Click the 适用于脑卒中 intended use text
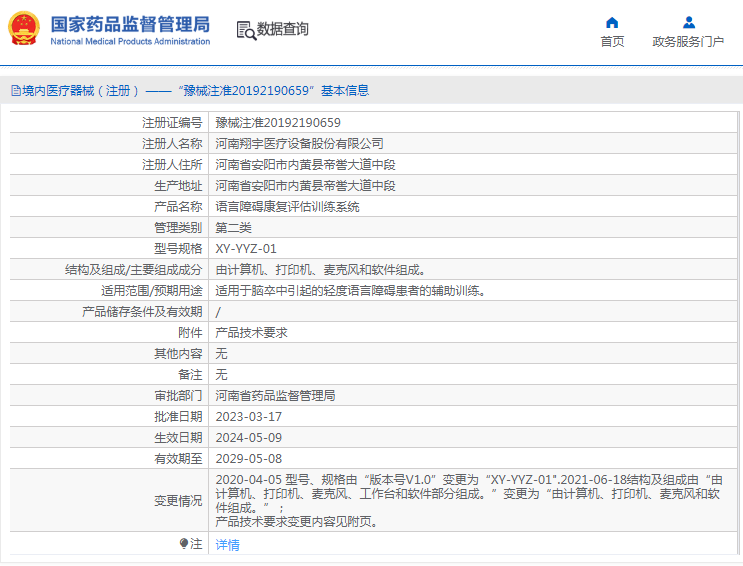743x566 pixels. tap(352, 291)
